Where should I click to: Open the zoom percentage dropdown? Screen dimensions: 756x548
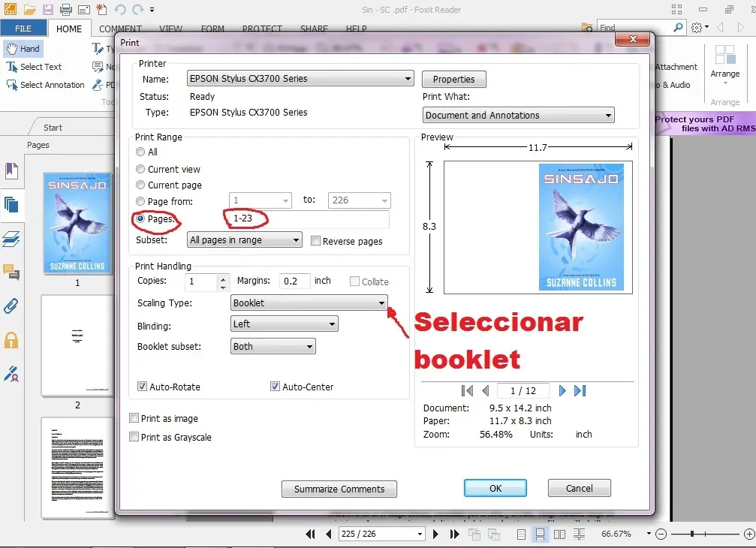click(x=649, y=534)
